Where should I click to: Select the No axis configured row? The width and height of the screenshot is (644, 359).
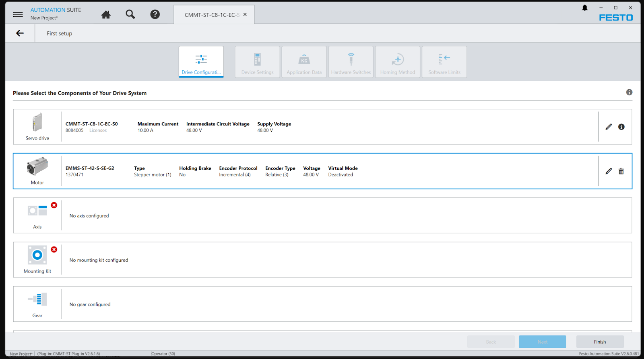323,215
